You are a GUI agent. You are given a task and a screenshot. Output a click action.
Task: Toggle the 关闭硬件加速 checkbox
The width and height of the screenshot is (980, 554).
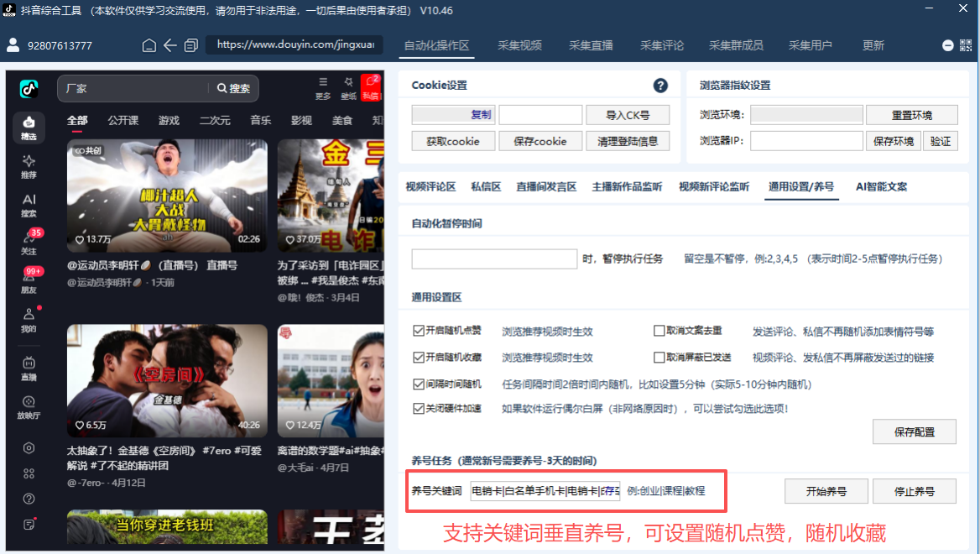(x=419, y=408)
